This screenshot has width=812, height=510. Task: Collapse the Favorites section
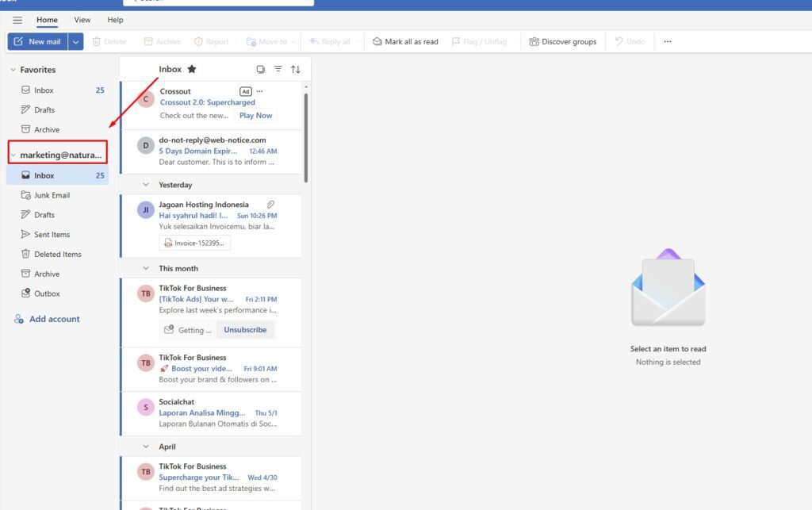coord(13,69)
